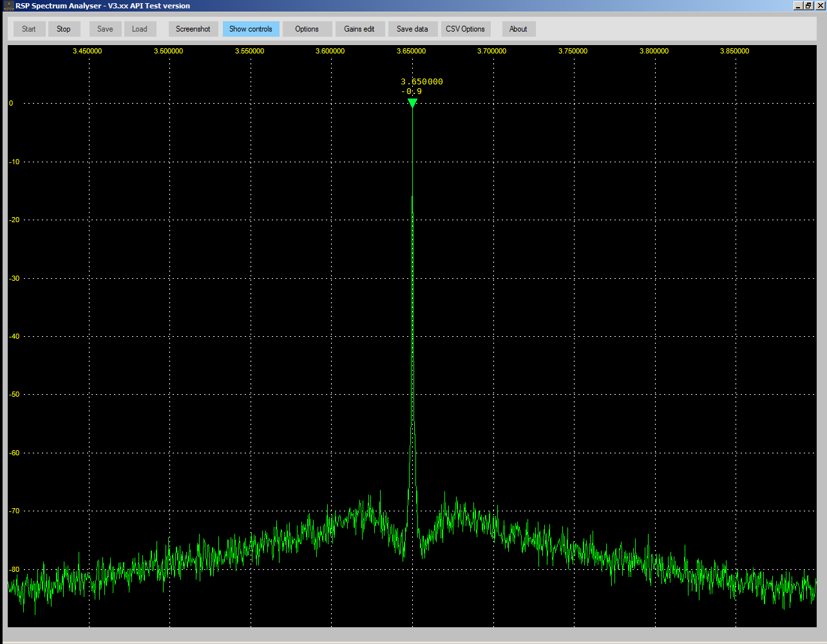Close the RSP Spectrum Analyser window
This screenshot has height=644, width=827.
819,6
